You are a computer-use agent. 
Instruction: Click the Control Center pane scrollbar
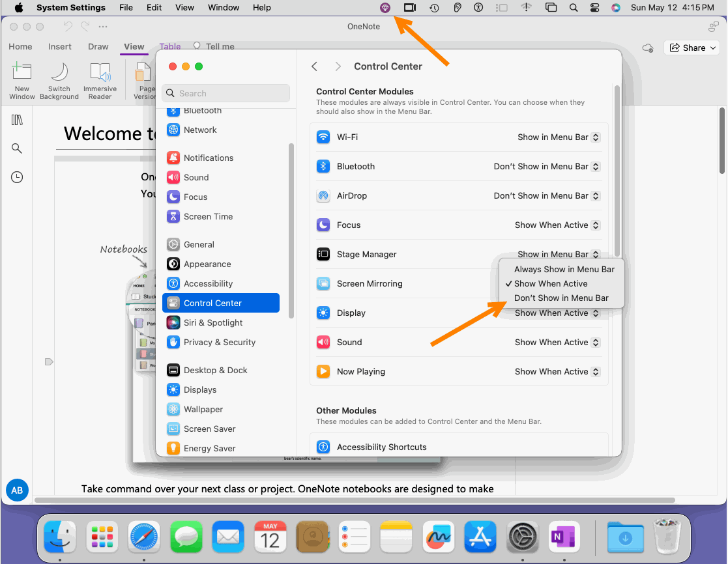pyautogui.click(x=617, y=170)
